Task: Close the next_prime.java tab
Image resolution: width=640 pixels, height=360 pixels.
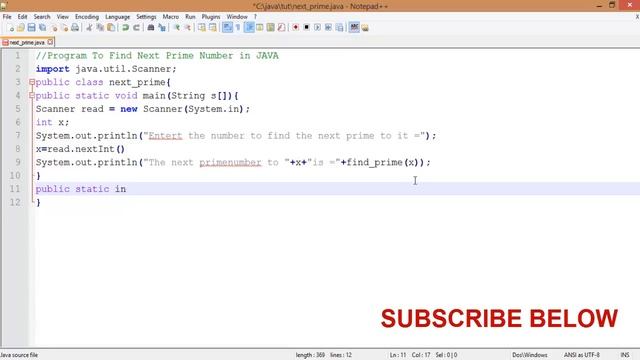Action: point(50,42)
